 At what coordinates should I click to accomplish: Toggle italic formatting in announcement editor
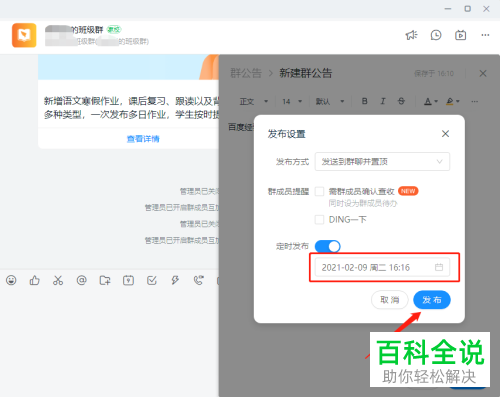[x=383, y=101]
